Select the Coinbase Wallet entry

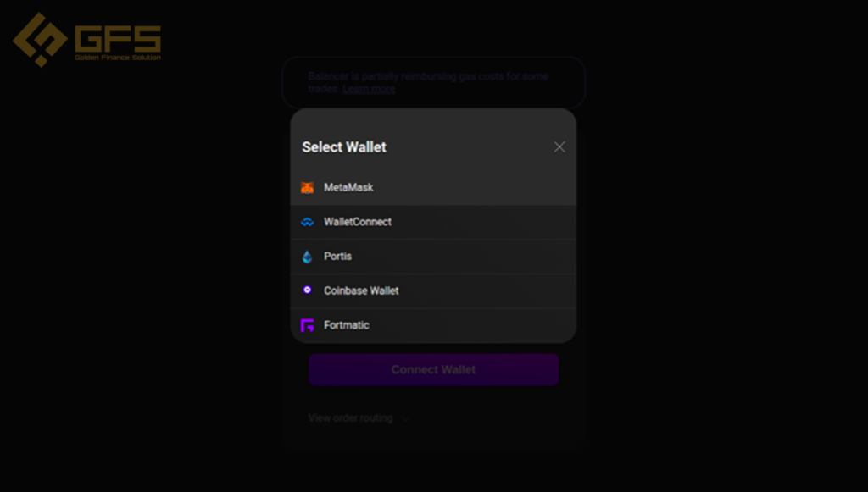tap(433, 290)
